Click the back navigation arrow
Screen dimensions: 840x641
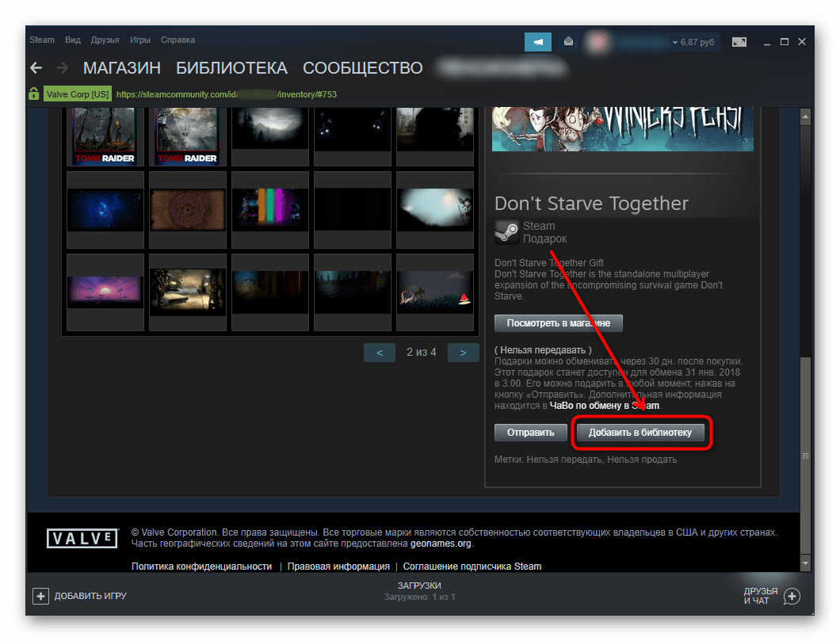pos(36,67)
